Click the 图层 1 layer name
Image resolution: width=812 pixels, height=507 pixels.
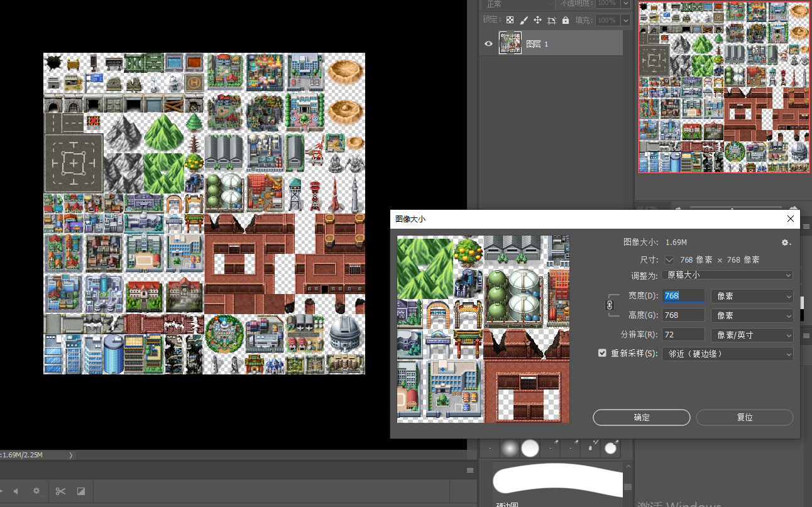537,44
